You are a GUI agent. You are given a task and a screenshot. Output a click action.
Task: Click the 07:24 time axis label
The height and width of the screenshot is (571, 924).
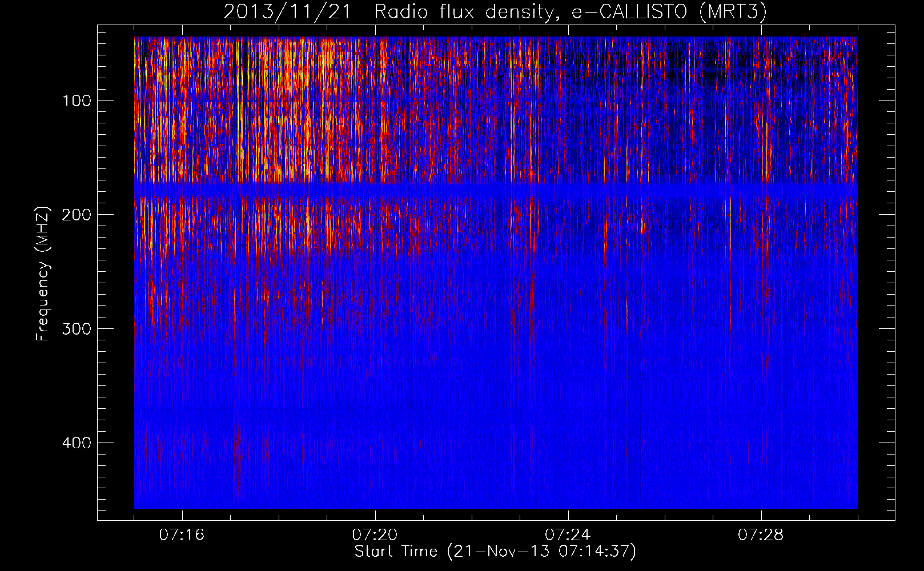click(x=568, y=535)
